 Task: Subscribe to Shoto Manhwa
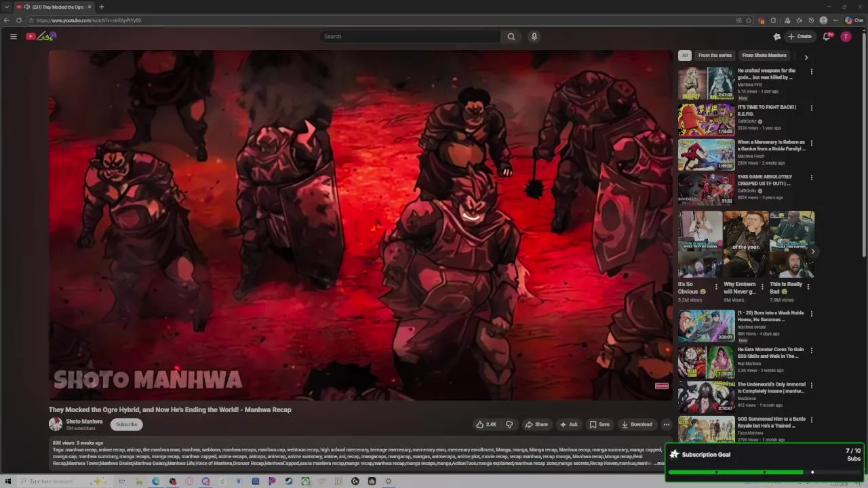[126, 424]
